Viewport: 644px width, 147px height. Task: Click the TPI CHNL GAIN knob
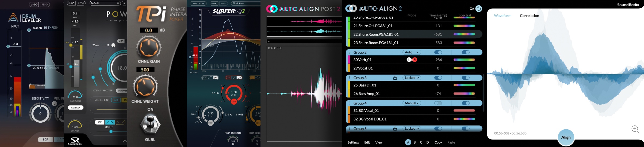[148, 47]
